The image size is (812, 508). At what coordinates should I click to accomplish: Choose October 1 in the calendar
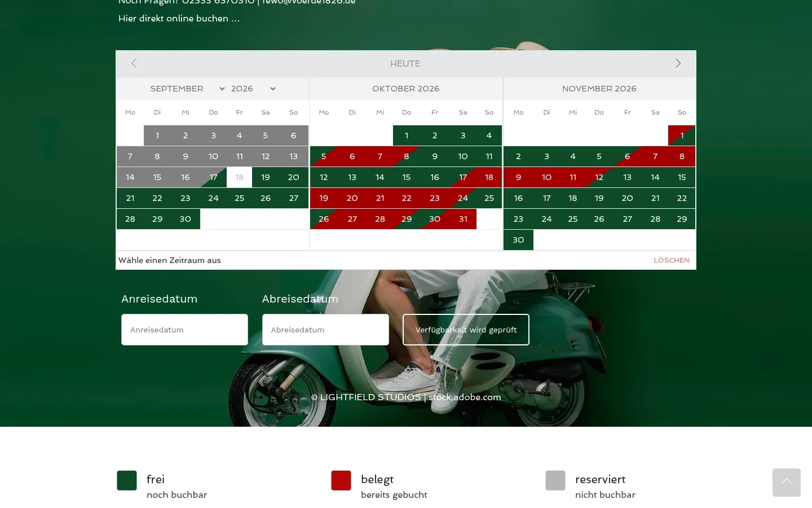[407, 135]
